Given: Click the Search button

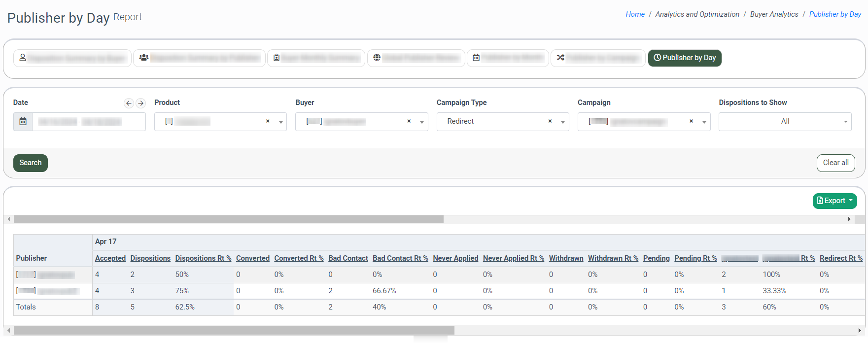Looking at the screenshot, I should coord(31,163).
